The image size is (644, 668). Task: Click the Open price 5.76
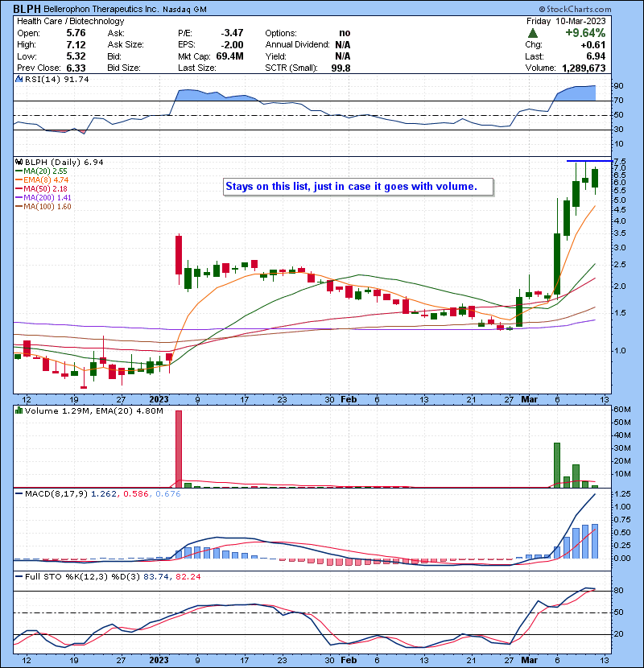(x=76, y=33)
